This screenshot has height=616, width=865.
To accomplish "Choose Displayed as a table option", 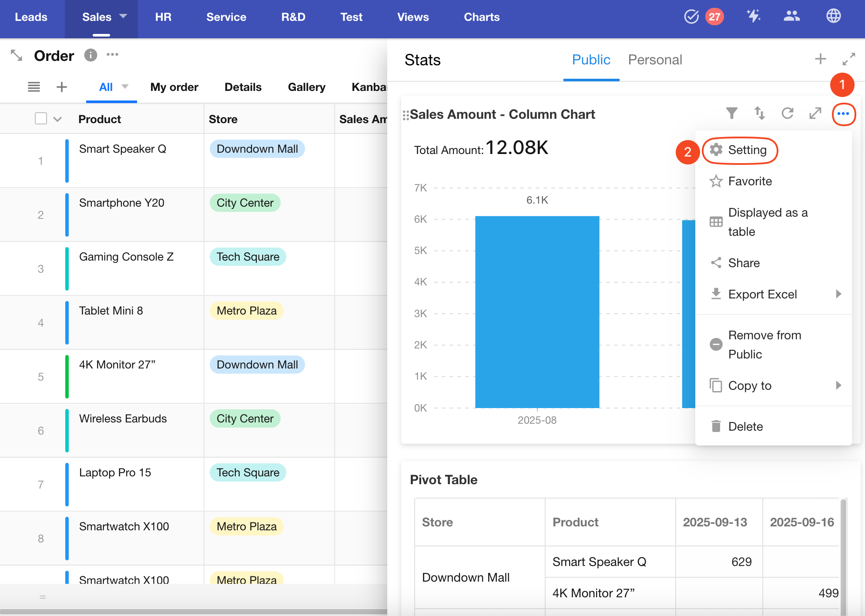I will click(x=768, y=222).
